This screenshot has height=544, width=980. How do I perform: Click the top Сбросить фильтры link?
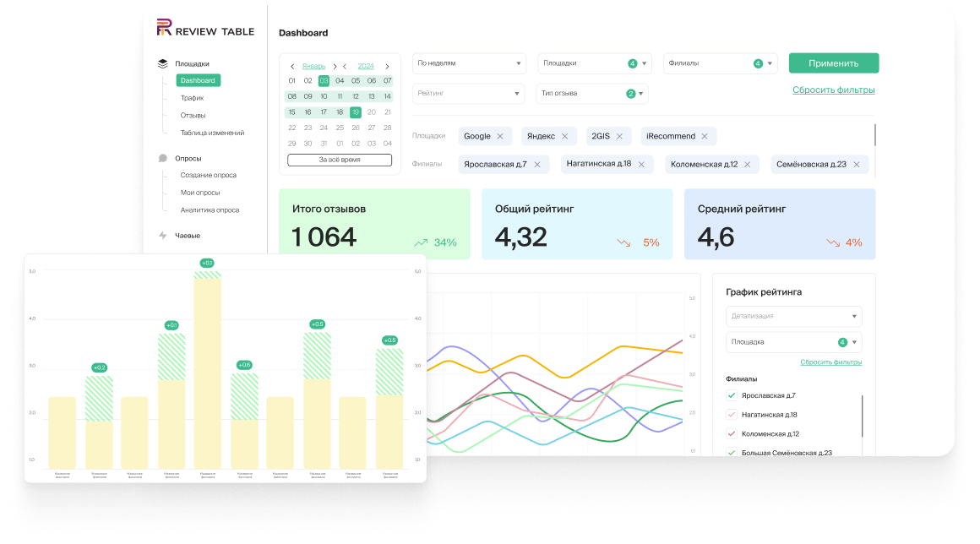pos(834,90)
